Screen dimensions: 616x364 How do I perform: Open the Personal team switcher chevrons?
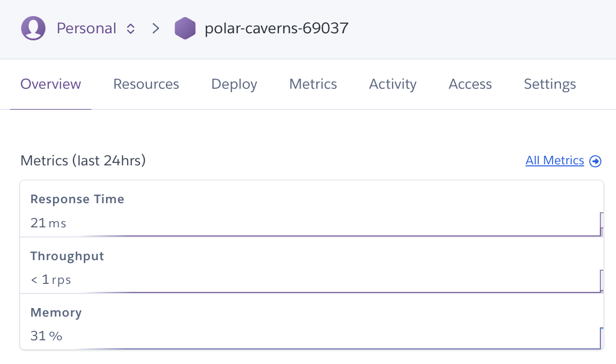click(131, 29)
